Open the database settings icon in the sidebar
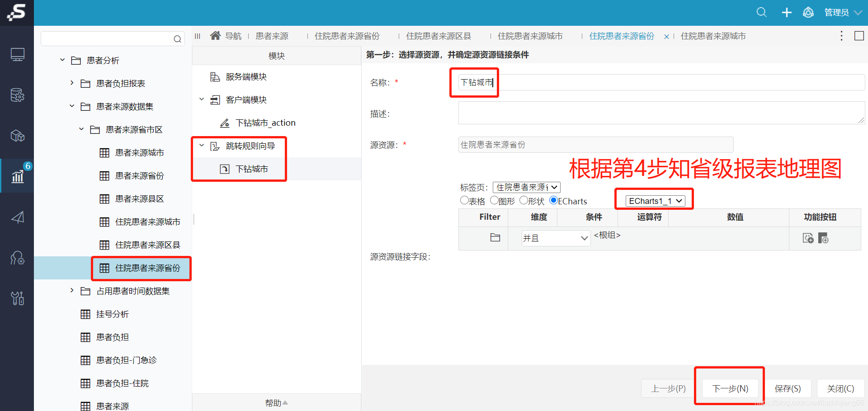 click(x=17, y=95)
